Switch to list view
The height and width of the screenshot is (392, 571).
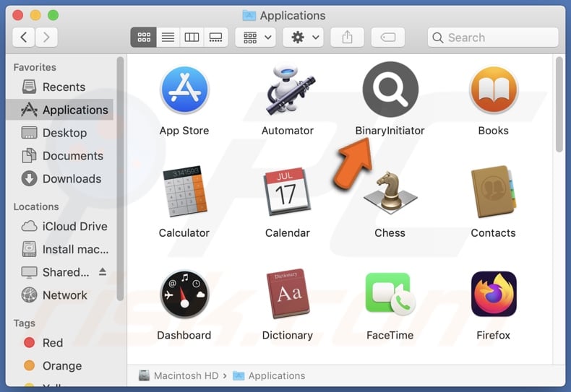168,37
